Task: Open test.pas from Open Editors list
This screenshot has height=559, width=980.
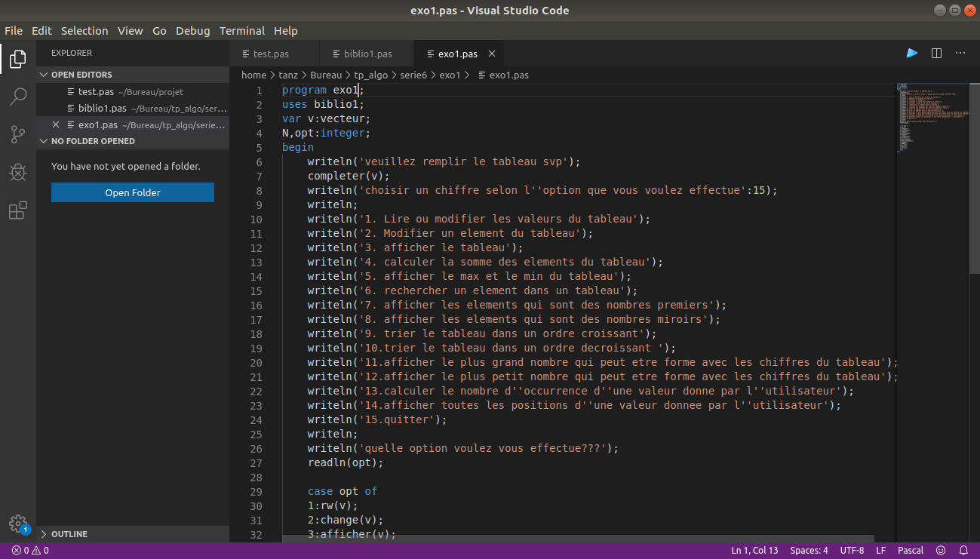Action: [133, 91]
